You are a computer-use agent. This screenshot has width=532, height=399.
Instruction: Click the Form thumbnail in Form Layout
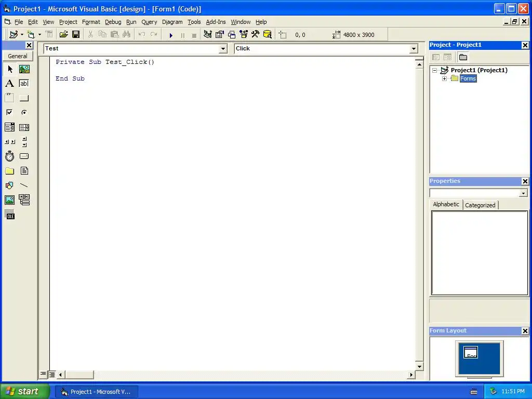tap(471, 352)
